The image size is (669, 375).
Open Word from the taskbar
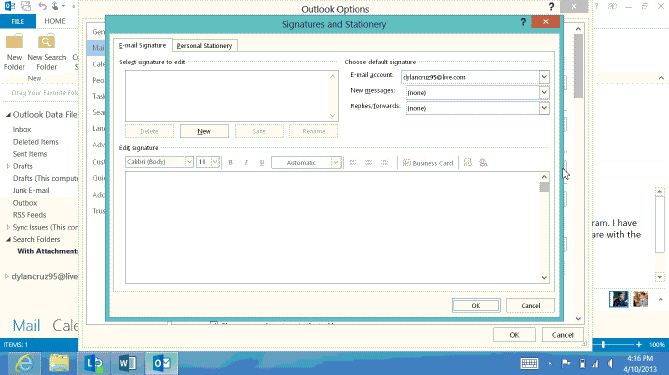point(128,363)
